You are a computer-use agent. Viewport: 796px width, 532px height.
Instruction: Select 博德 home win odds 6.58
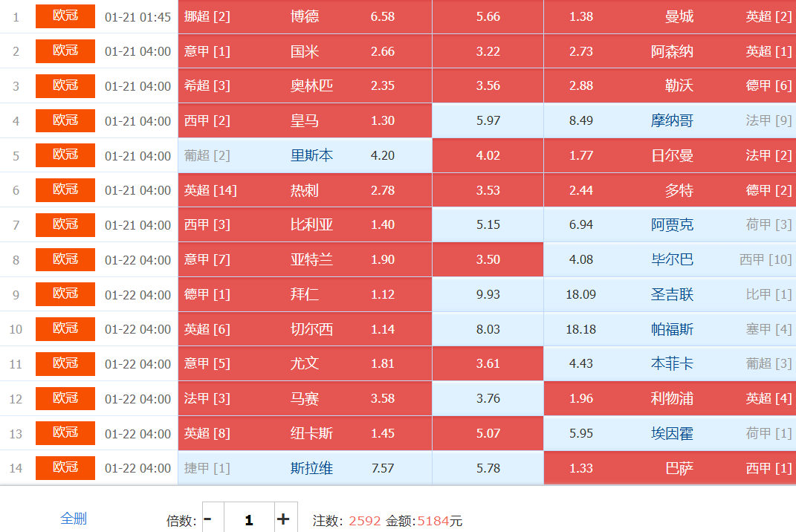click(x=382, y=16)
